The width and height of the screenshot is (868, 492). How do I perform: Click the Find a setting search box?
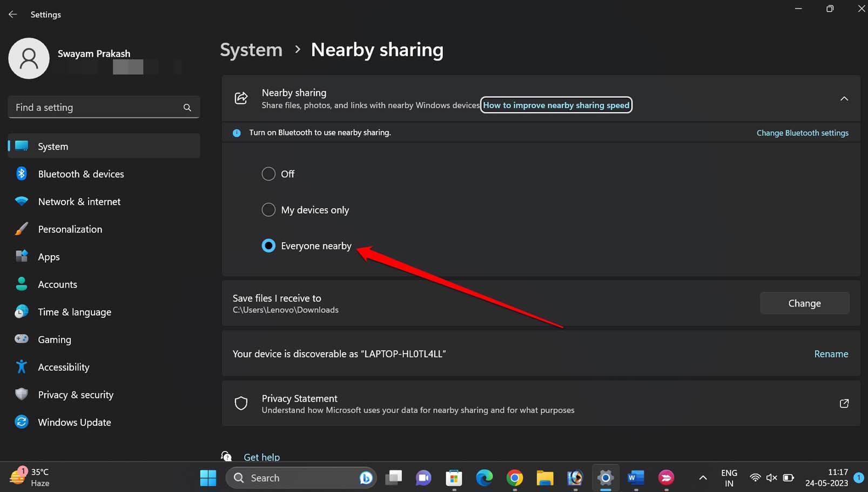click(104, 107)
